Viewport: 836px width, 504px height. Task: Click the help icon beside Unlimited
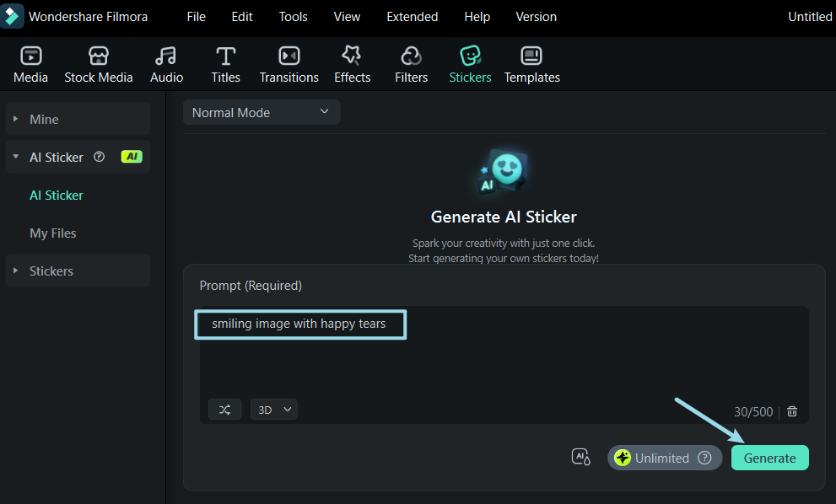[x=704, y=458]
